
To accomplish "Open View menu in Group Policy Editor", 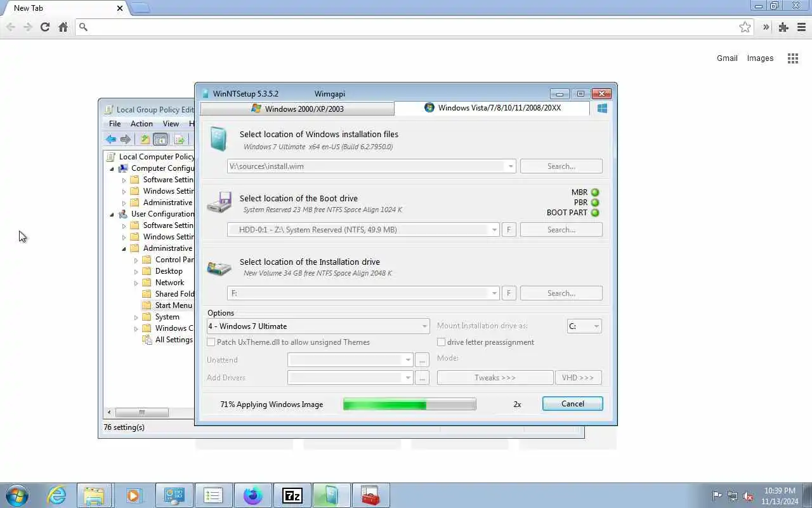I will coord(171,124).
